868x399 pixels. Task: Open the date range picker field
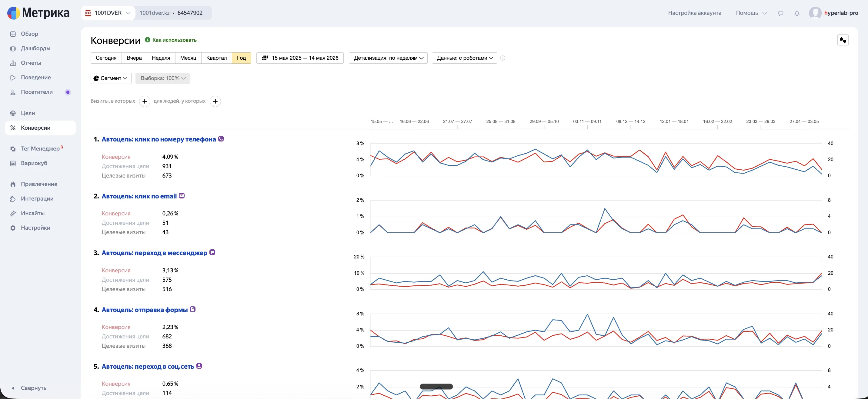point(300,58)
